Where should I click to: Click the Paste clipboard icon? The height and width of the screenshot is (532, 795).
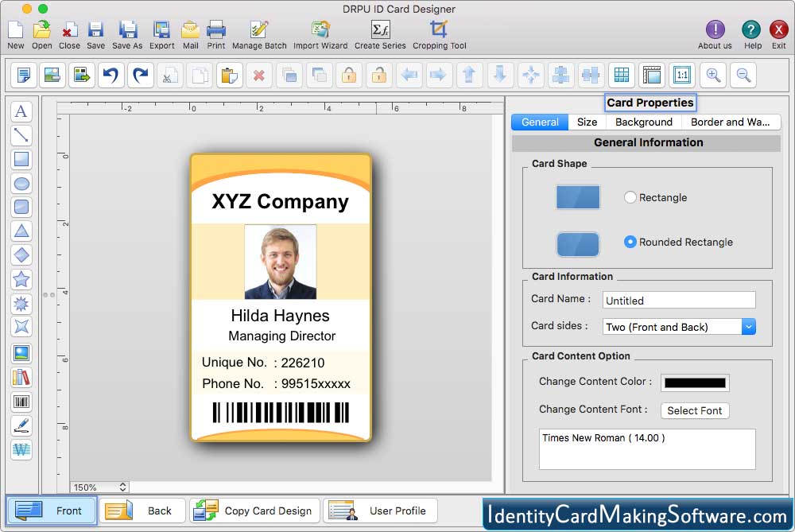(x=229, y=75)
